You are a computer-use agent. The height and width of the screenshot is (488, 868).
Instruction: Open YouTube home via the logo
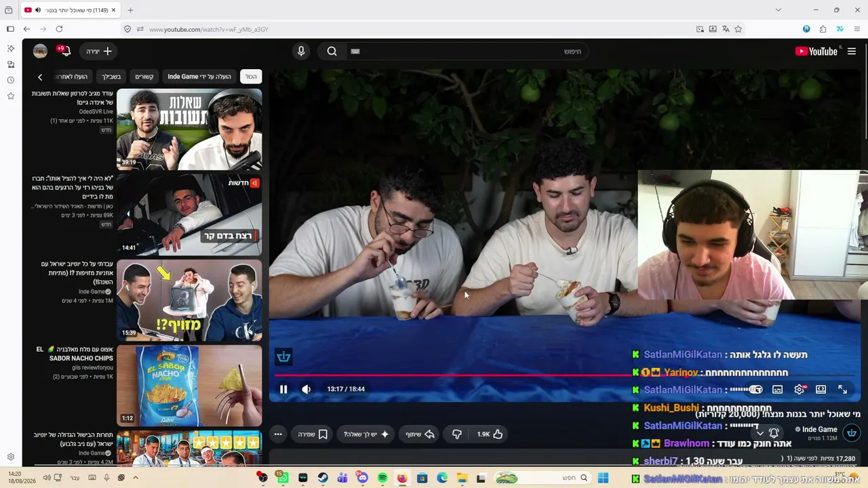[x=816, y=52]
